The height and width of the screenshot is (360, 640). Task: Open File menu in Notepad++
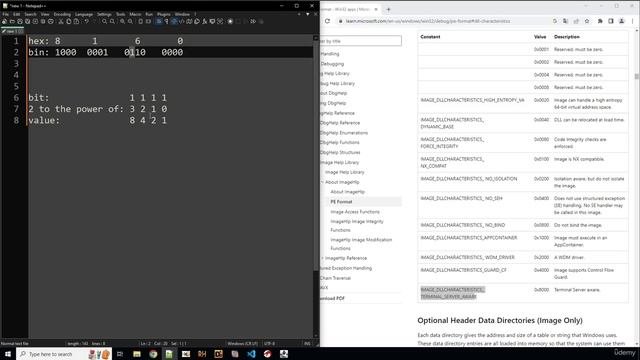tap(6, 14)
